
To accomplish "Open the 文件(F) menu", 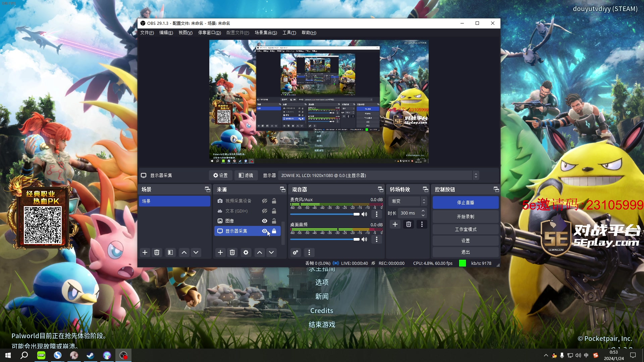I will point(147,33).
